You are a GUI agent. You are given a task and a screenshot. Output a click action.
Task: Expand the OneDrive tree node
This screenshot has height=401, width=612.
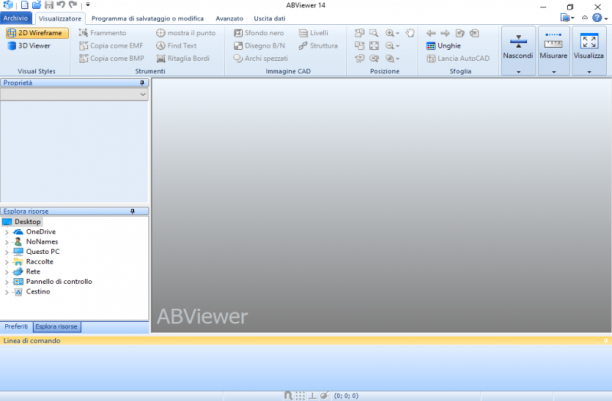coord(6,232)
